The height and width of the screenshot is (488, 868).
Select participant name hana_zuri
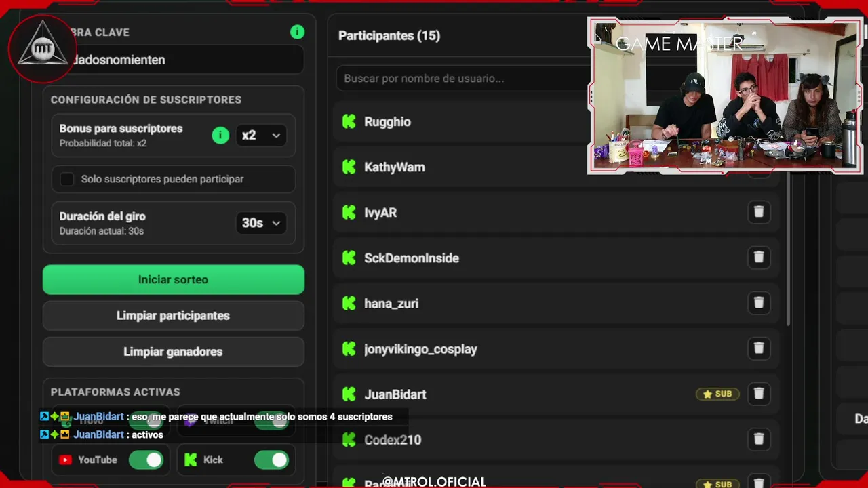391,303
